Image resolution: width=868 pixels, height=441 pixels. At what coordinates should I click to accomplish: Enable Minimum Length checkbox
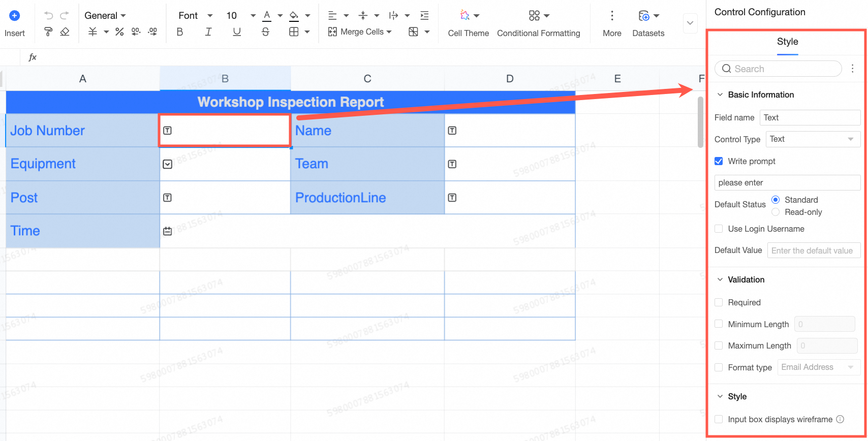(719, 324)
